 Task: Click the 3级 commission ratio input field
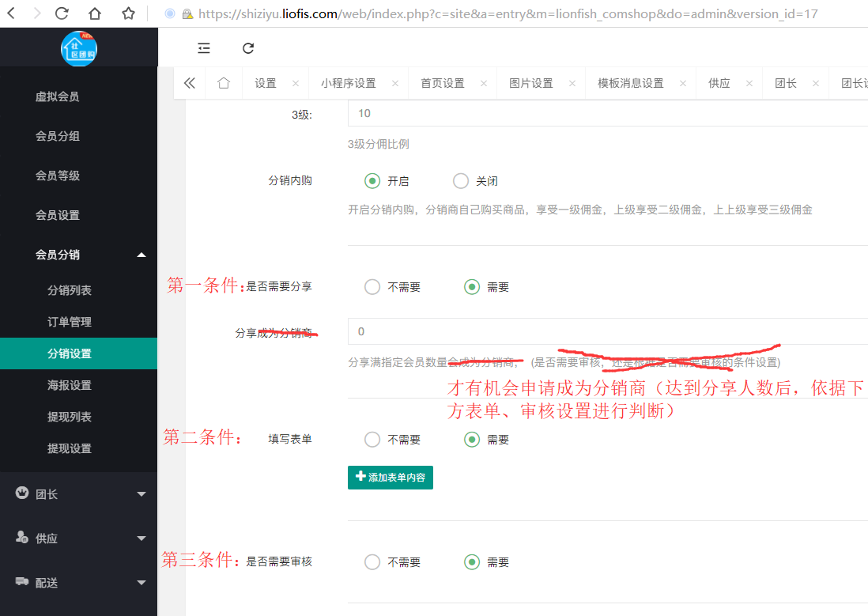point(608,114)
